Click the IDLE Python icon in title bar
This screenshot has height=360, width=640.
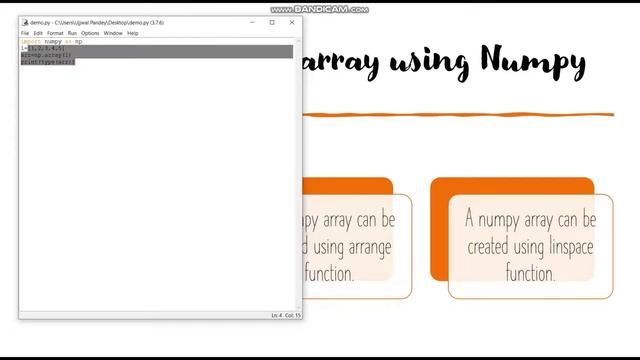click(x=25, y=22)
